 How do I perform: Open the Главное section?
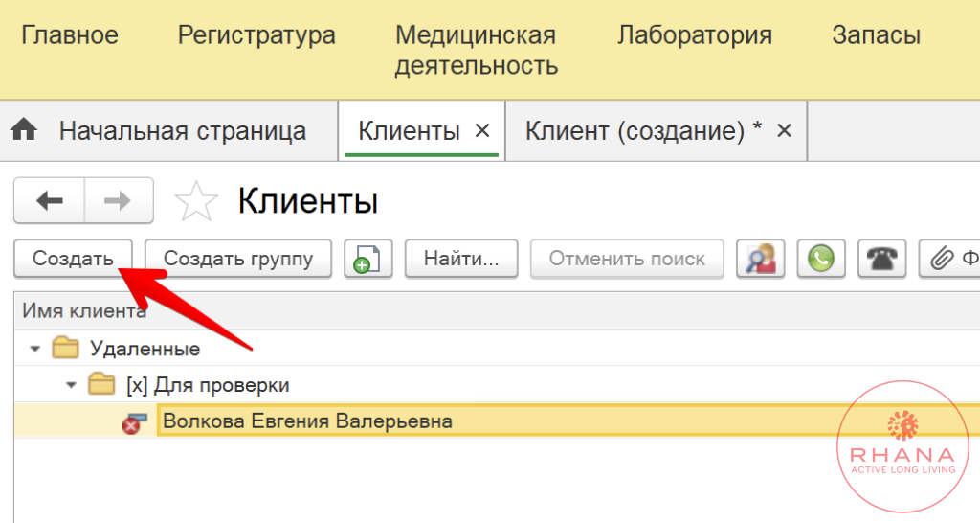click(x=69, y=35)
